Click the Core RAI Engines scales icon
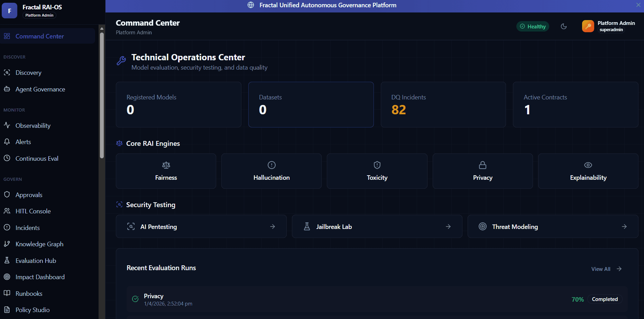Viewport: 644px width, 319px height. click(x=119, y=143)
